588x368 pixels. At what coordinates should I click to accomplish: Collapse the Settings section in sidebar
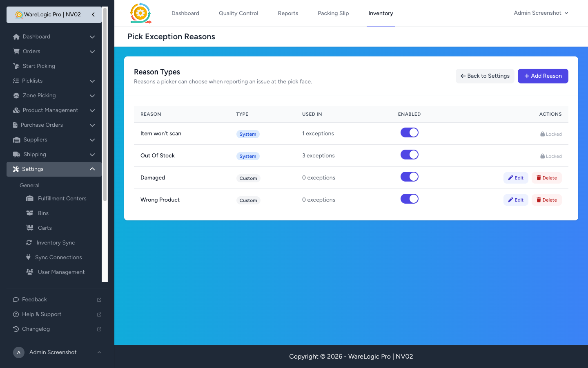click(x=92, y=169)
